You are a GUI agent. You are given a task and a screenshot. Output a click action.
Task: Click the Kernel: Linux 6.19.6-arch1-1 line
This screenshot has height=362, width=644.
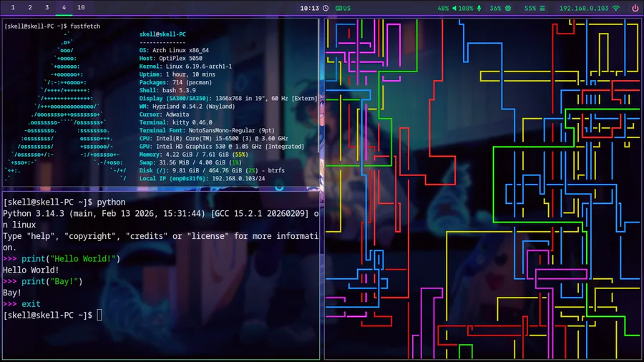point(185,66)
